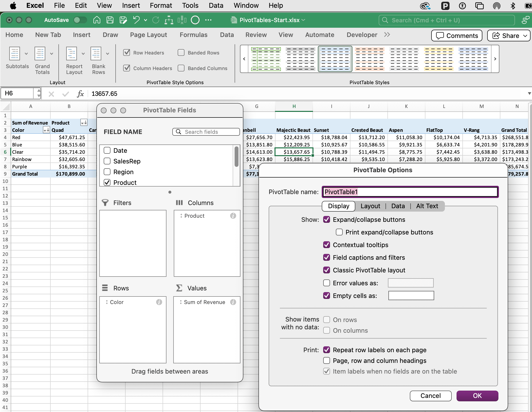Open the Report Layout dropdown arrow
Viewport: 532px width, 412px height.
[83, 54]
